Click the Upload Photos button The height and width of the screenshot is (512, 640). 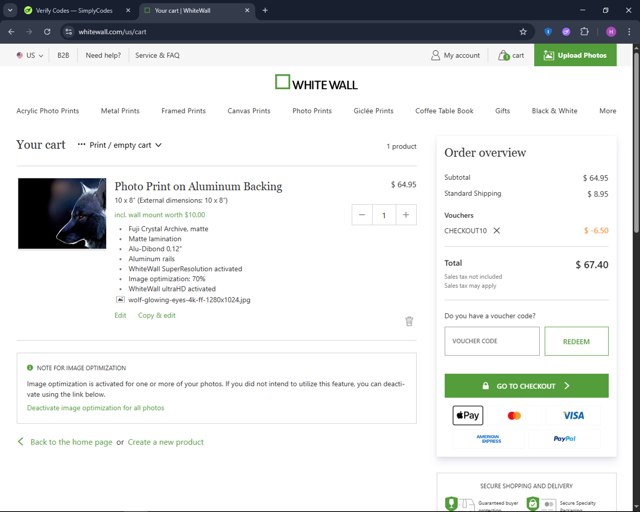575,55
